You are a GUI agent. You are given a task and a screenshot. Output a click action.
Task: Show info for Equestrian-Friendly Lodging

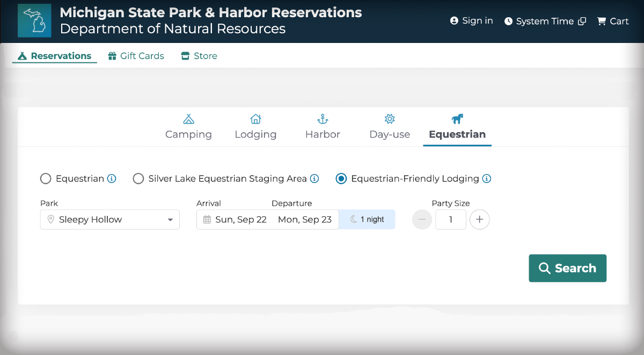coord(487,179)
